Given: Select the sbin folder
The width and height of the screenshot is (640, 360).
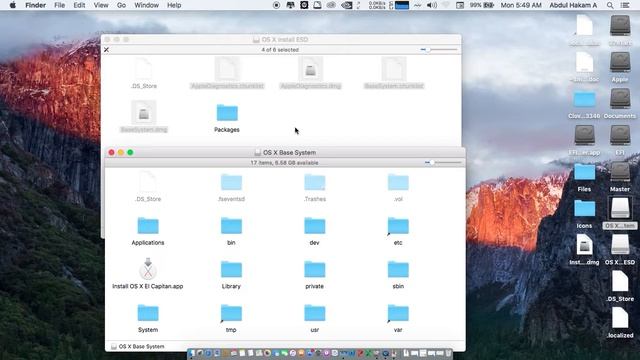Looking at the screenshot, I should (x=398, y=270).
